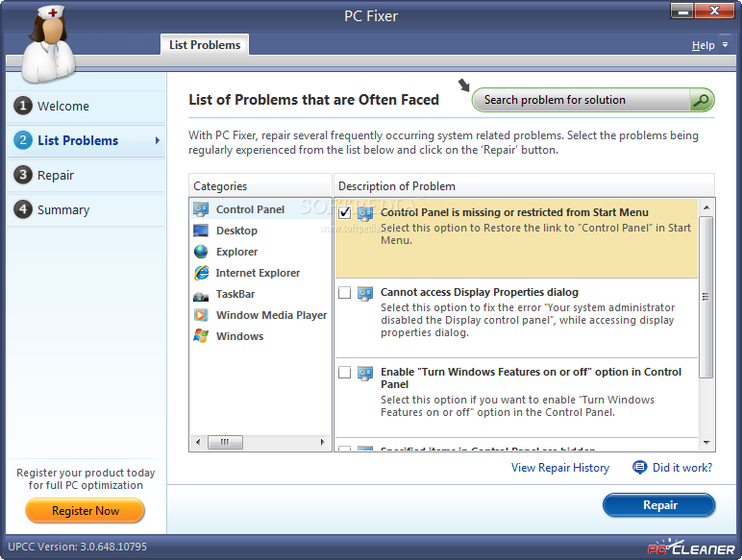The height and width of the screenshot is (560, 742).
Task: Uncheck Control Panel is missing checkbox
Action: pyautogui.click(x=344, y=212)
